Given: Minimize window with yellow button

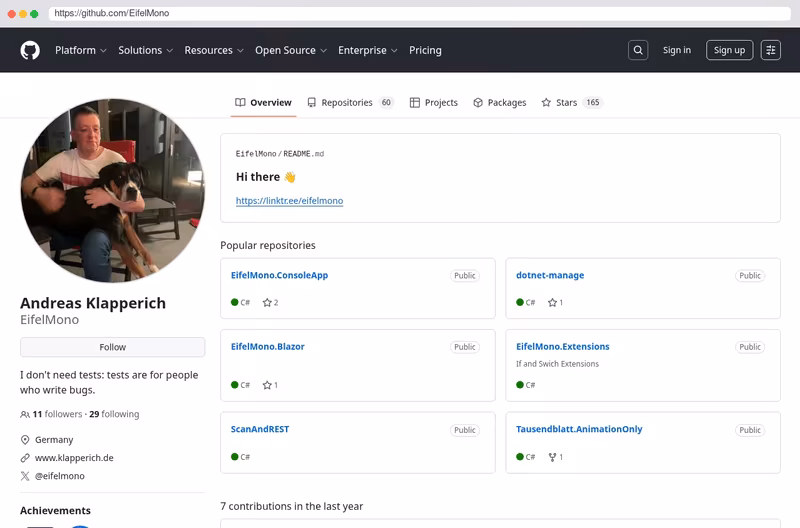Looking at the screenshot, I should pos(23,14).
